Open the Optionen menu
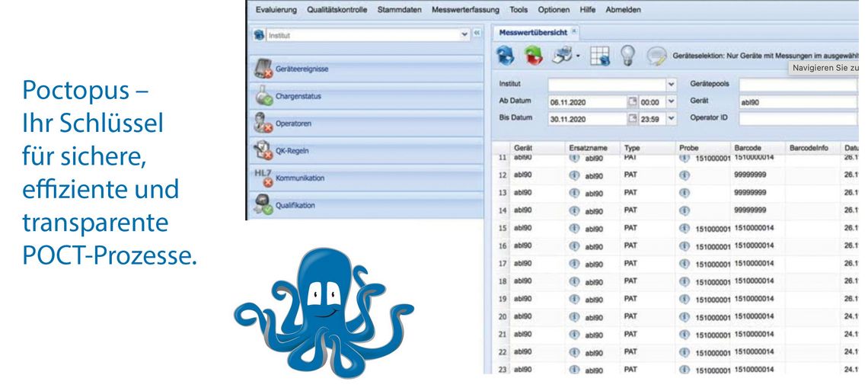This screenshot has width=868, height=388. [554, 9]
